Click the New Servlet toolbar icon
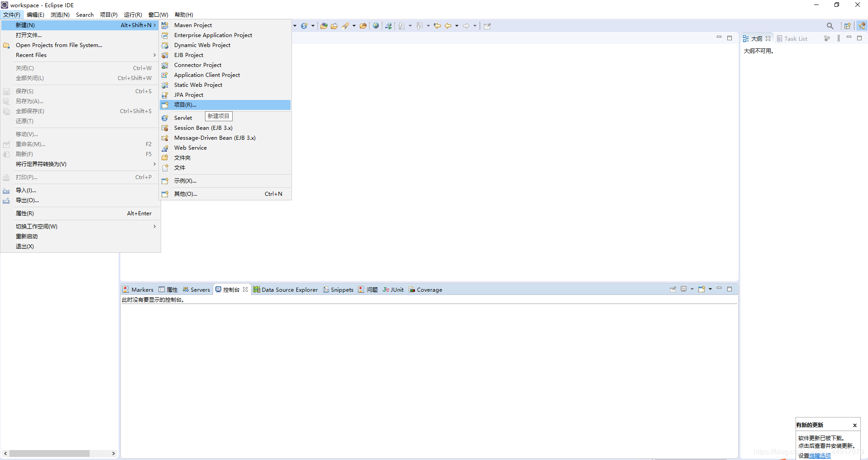The image size is (868, 460). 304,26
